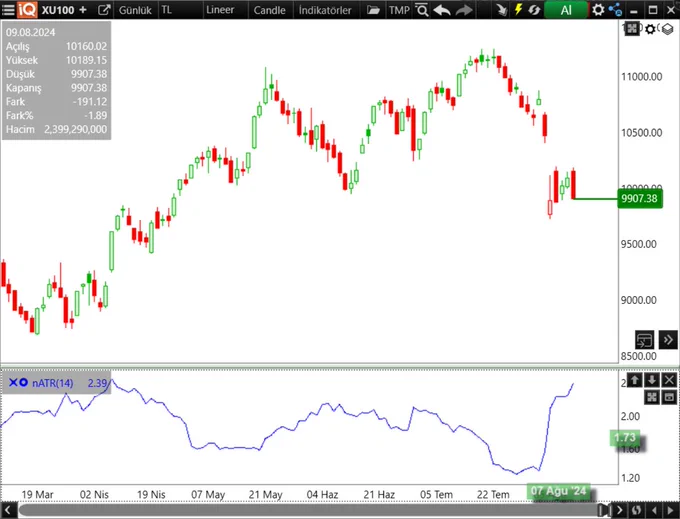This screenshot has height=519, width=680.
Task: Open the Günlük period dropdown
Action: [x=135, y=10]
